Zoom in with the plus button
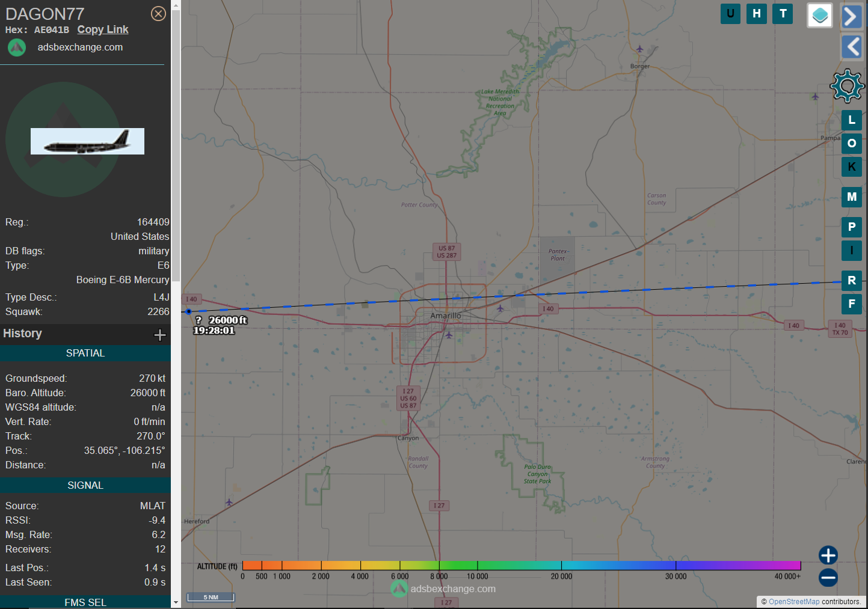 [x=828, y=555]
